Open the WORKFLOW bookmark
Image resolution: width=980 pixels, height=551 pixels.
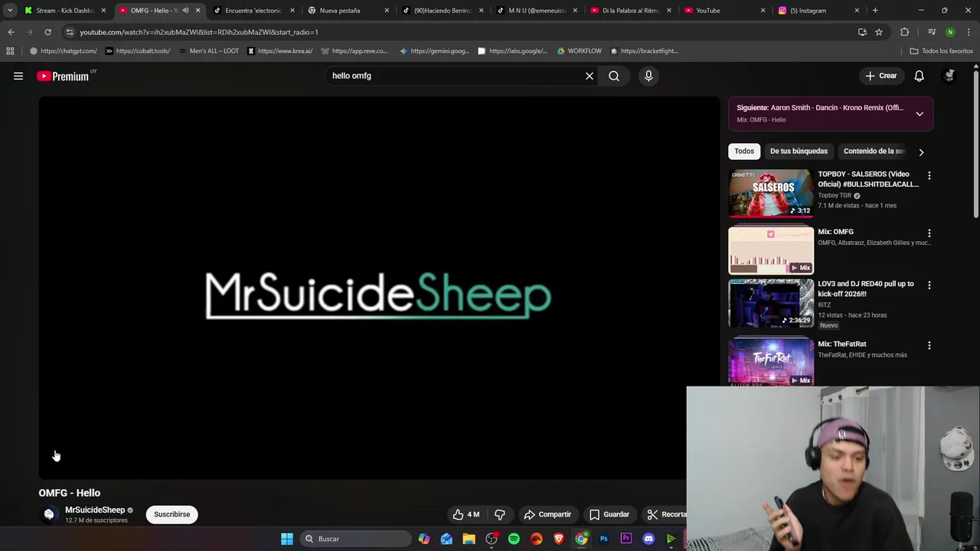coord(579,51)
